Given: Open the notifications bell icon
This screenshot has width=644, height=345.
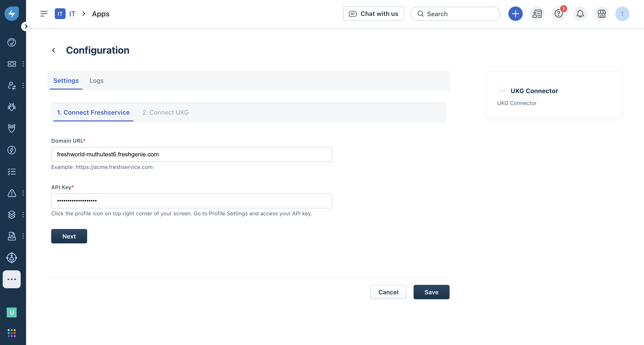Looking at the screenshot, I should click(580, 14).
